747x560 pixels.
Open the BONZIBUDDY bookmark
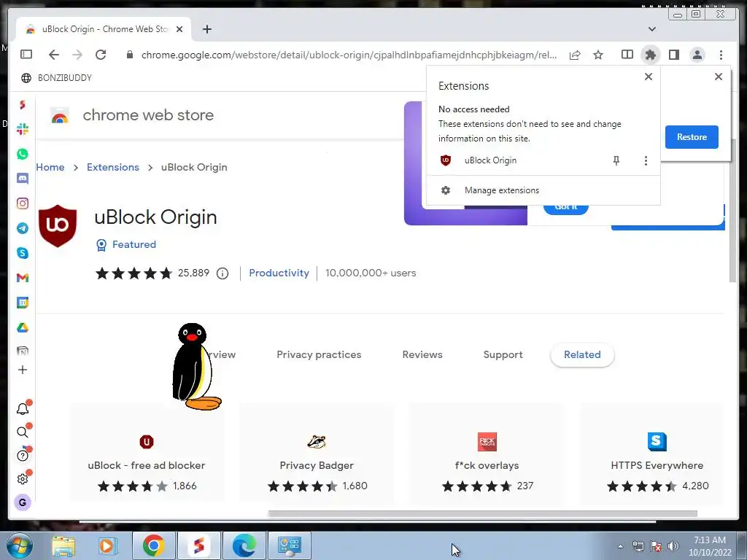56,77
